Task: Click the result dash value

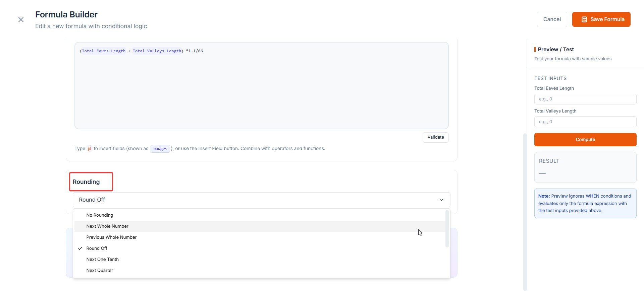Action: coord(542,173)
